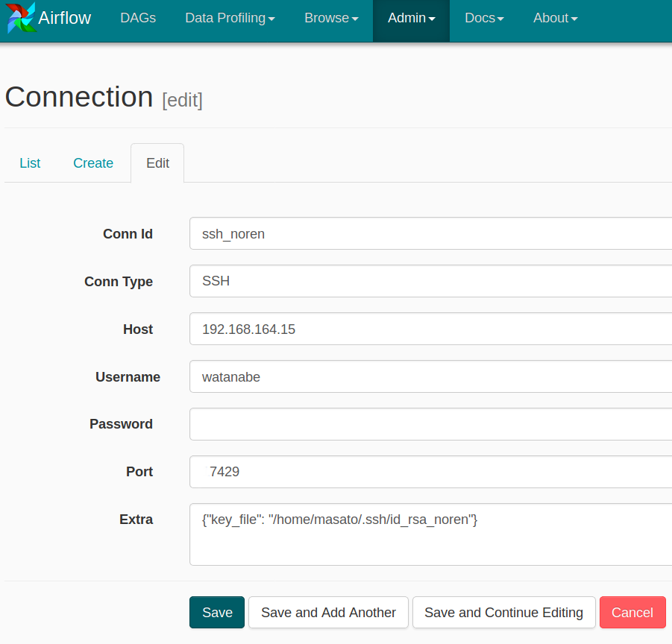Switch to the Create tab
The image size is (672, 644).
click(x=92, y=162)
